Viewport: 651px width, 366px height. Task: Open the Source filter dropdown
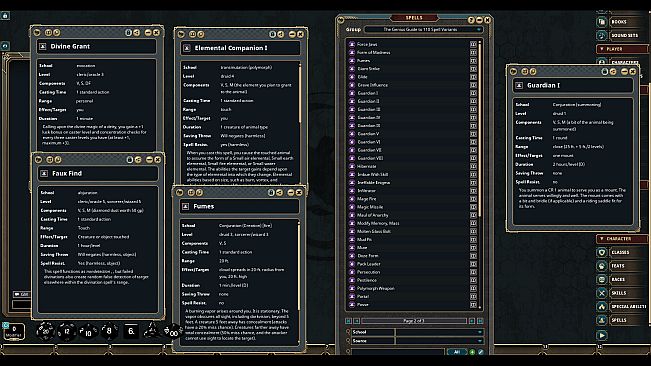pos(439,341)
